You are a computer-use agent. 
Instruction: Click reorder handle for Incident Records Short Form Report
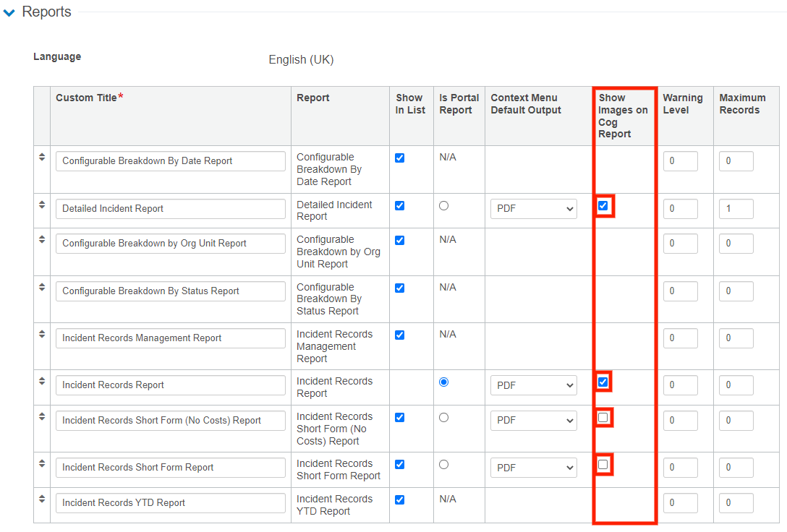tap(42, 464)
